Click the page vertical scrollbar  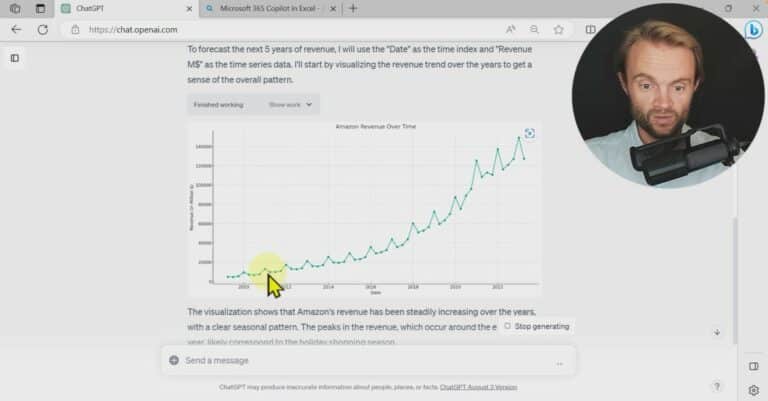pos(734,281)
